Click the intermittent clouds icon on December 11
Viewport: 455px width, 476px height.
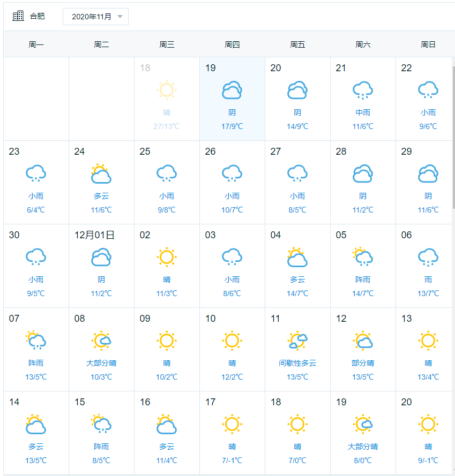(x=297, y=341)
